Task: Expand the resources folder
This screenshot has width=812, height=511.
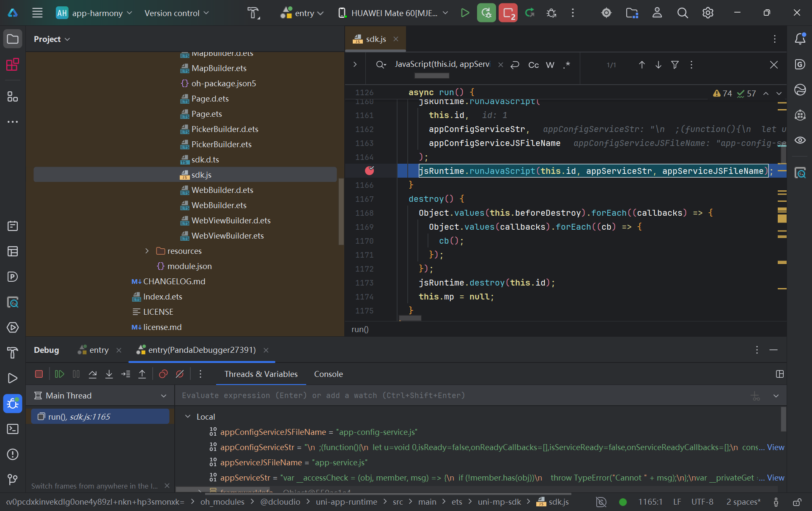Action: pos(147,251)
